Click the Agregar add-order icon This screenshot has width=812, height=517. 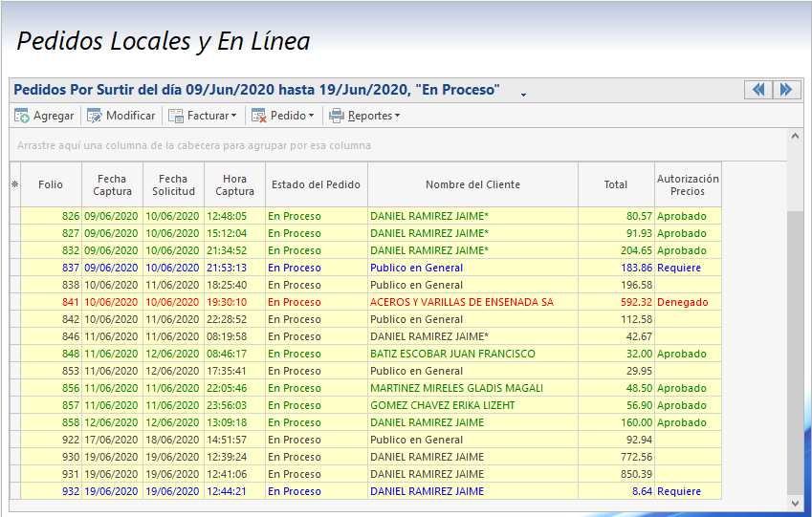pyautogui.click(x=21, y=116)
